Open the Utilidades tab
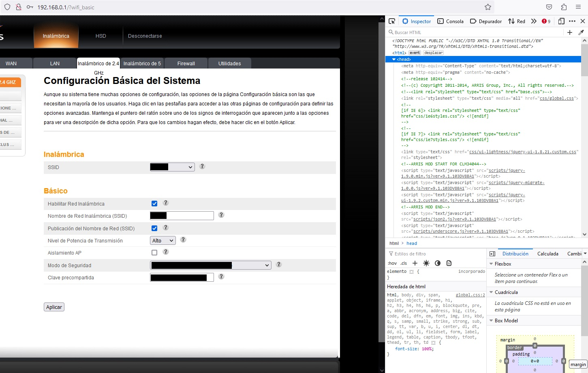This screenshot has height=373, width=588. pyautogui.click(x=229, y=63)
